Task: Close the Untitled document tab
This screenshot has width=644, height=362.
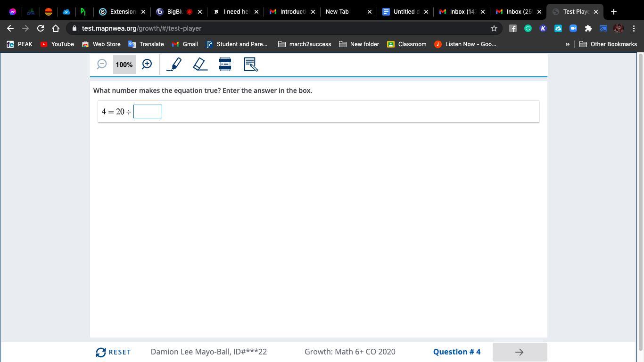Action: coord(426,12)
